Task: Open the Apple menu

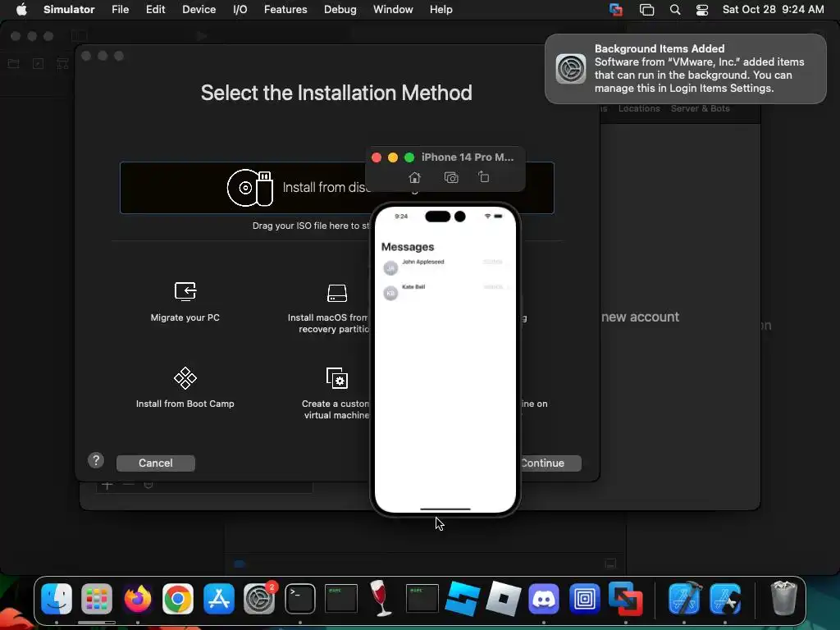Action: tap(21, 9)
